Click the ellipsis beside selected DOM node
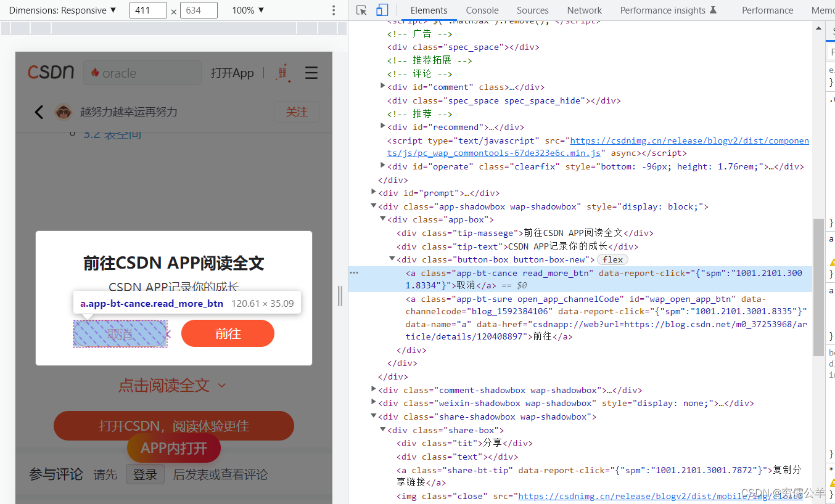This screenshot has height=504, width=835. (354, 272)
